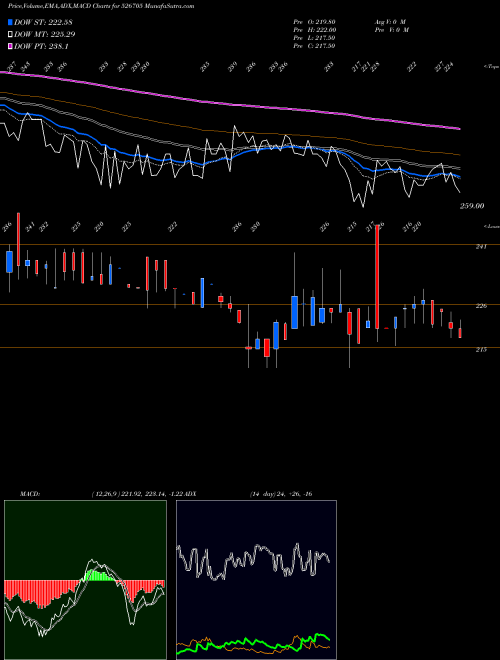Image resolution: width=500 pixels, height=660 pixels.
Task: Click the 259.00 price label
Action: [472, 206]
